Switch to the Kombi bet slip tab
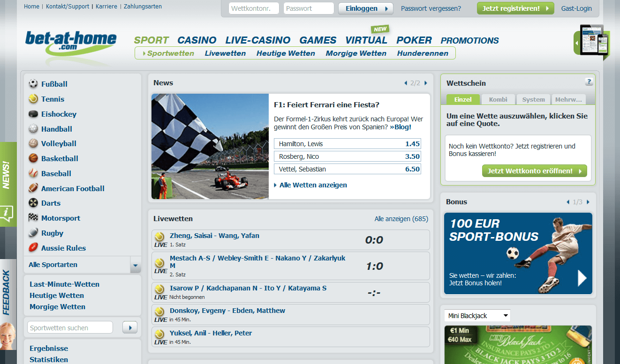Image resolution: width=620 pixels, height=364 pixels. point(498,99)
